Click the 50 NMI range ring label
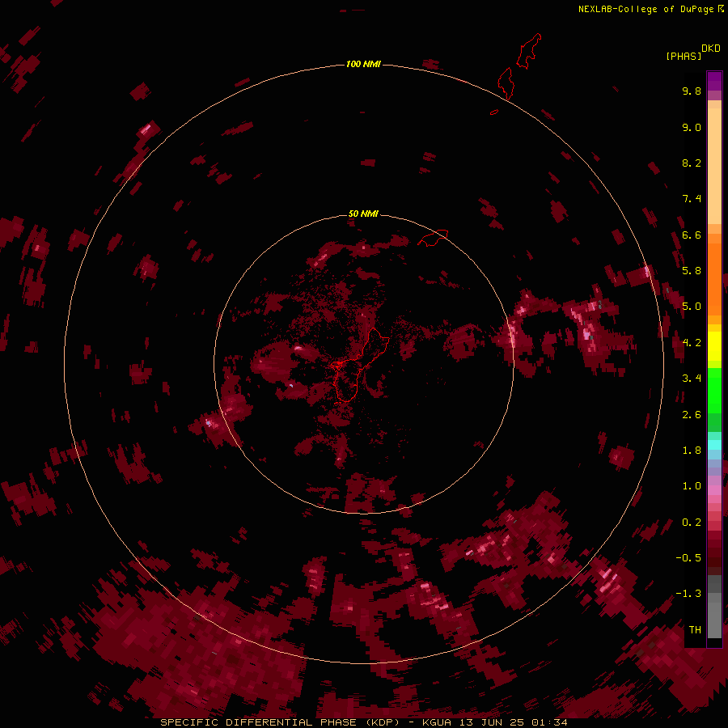728x728 pixels. 363,214
